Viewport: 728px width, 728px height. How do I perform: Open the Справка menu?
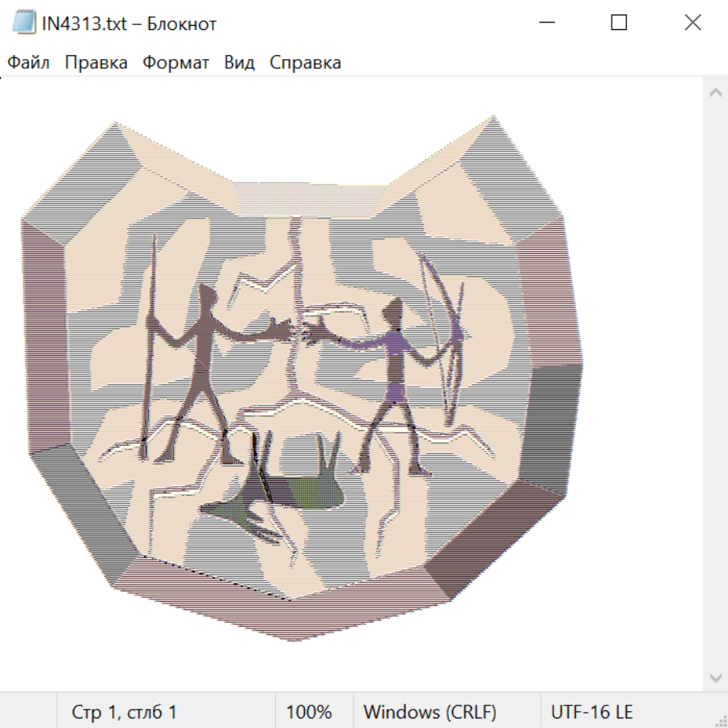pyautogui.click(x=305, y=63)
